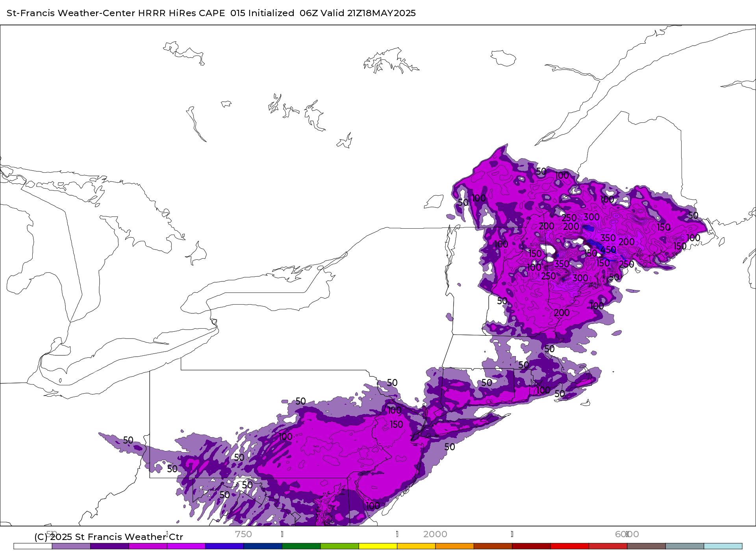Viewport: 756px width, 551px height.
Task: Select the "HRRR HiRes CAPE" title text
Action: 182,13
